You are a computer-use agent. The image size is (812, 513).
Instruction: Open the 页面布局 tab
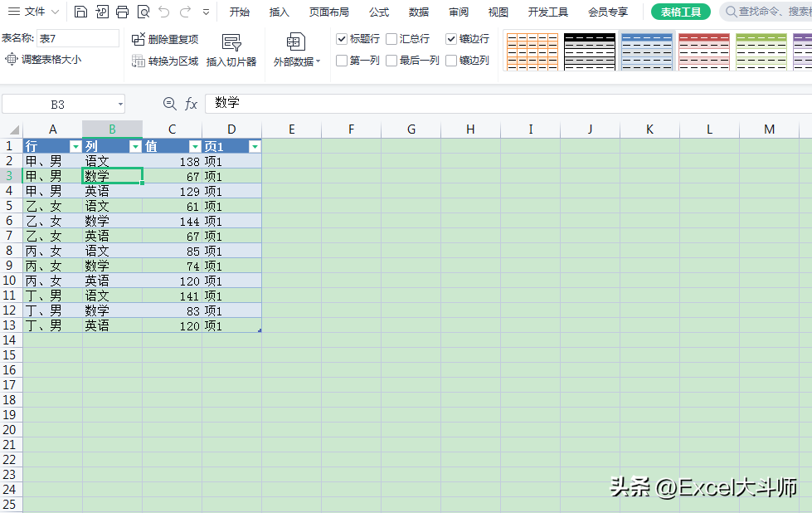point(328,12)
